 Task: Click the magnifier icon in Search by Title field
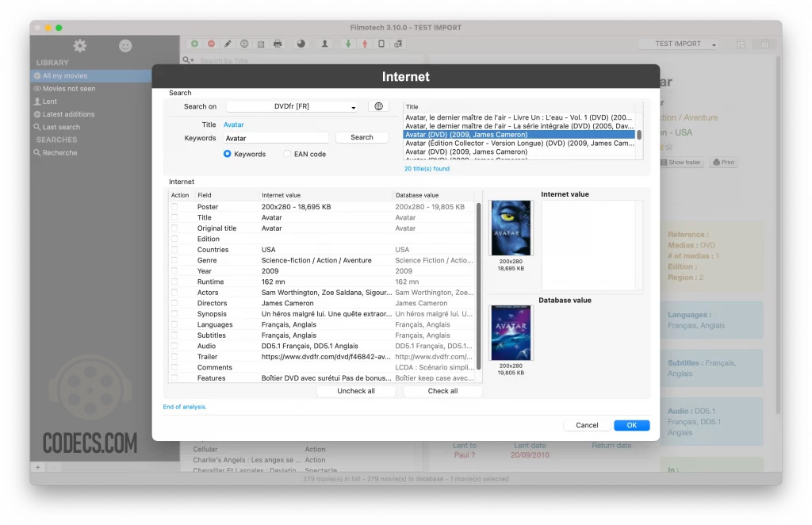click(x=187, y=60)
